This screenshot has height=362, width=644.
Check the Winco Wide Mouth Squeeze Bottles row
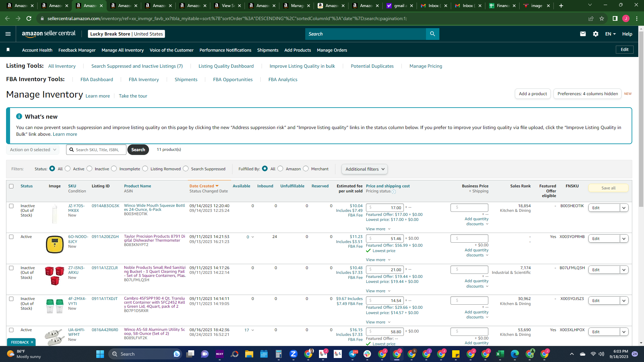pos(11,206)
